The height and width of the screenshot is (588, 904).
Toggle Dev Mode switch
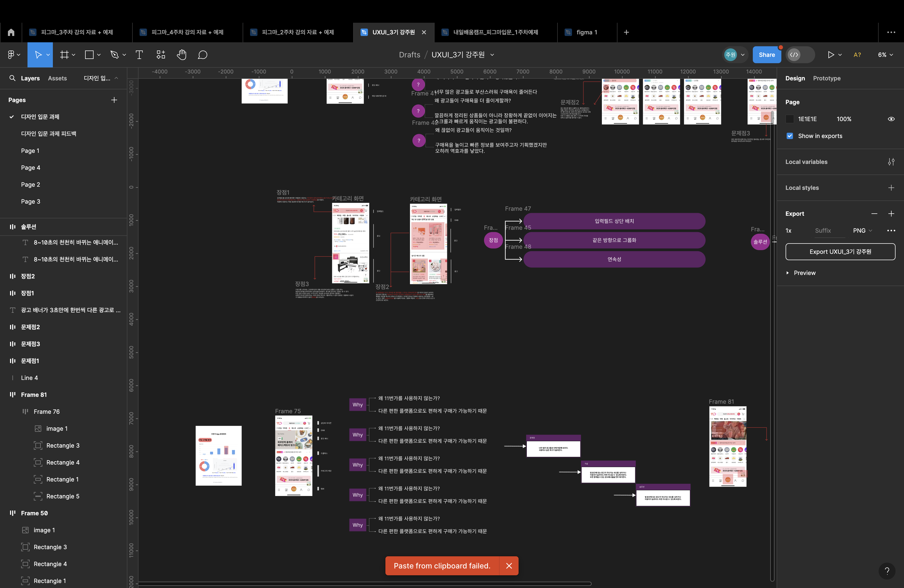(800, 55)
